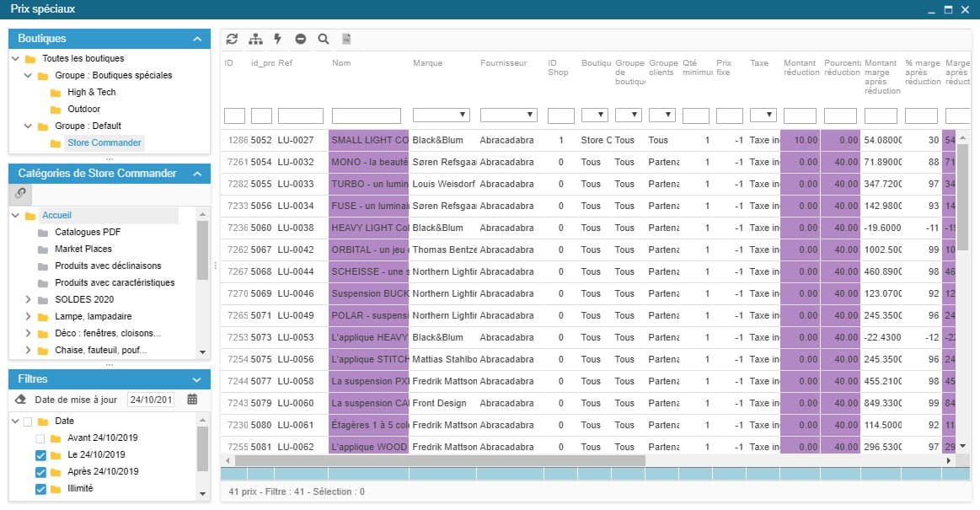Open the Marque column filter dropdown
This screenshot has width=980, height=510.
(441, 115)
